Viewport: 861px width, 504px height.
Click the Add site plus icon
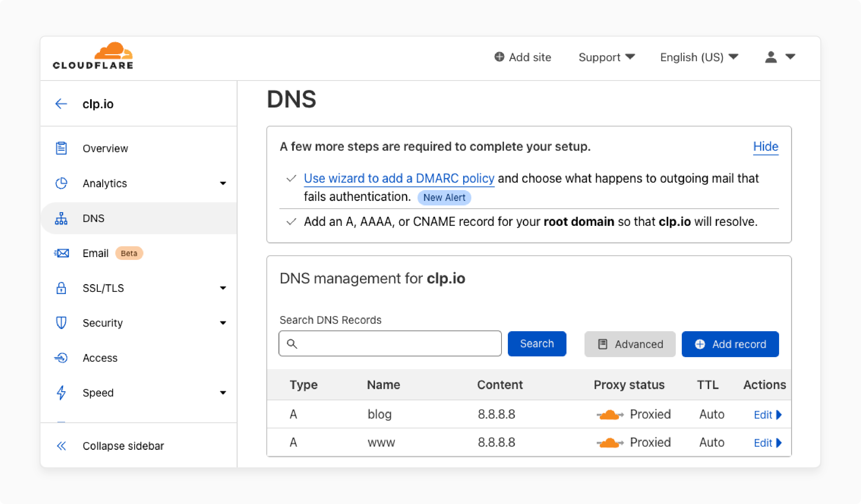point(499,57)
